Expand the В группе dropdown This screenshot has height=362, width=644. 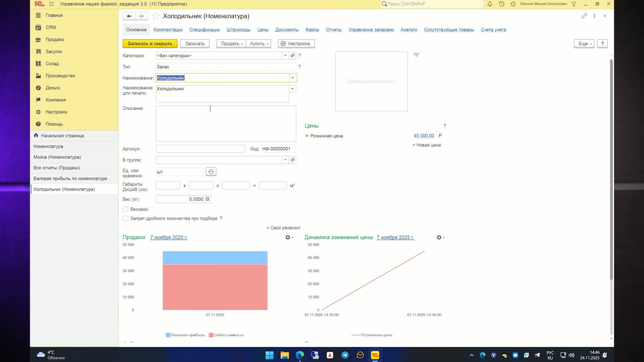[x=285, y=160]
